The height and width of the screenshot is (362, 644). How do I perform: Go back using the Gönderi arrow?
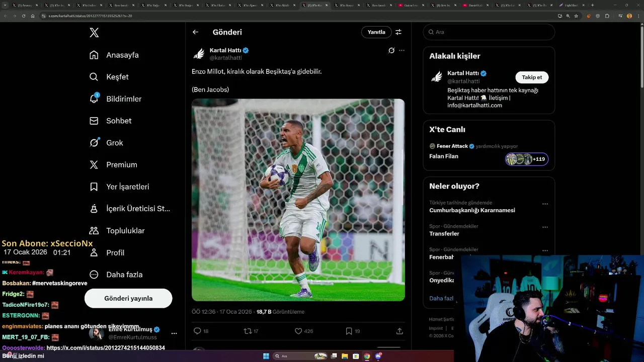point(196,32)
